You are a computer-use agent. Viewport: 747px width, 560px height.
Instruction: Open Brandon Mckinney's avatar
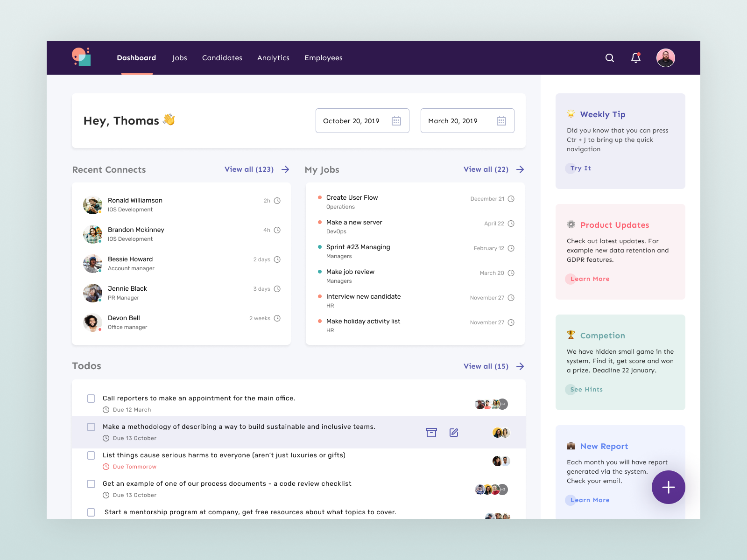[92, 234]
